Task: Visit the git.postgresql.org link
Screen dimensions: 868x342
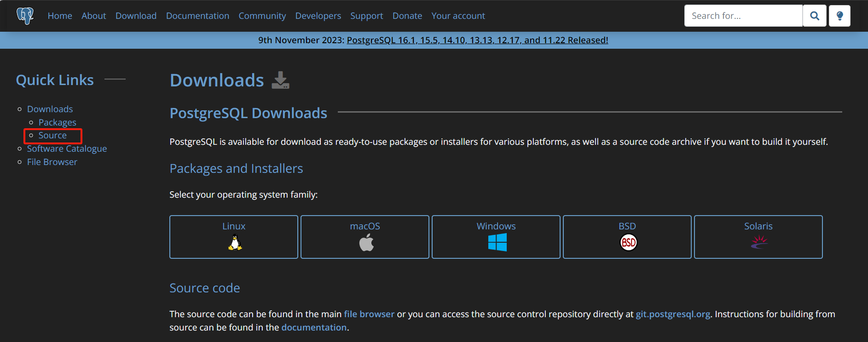Action: (673, 314)
